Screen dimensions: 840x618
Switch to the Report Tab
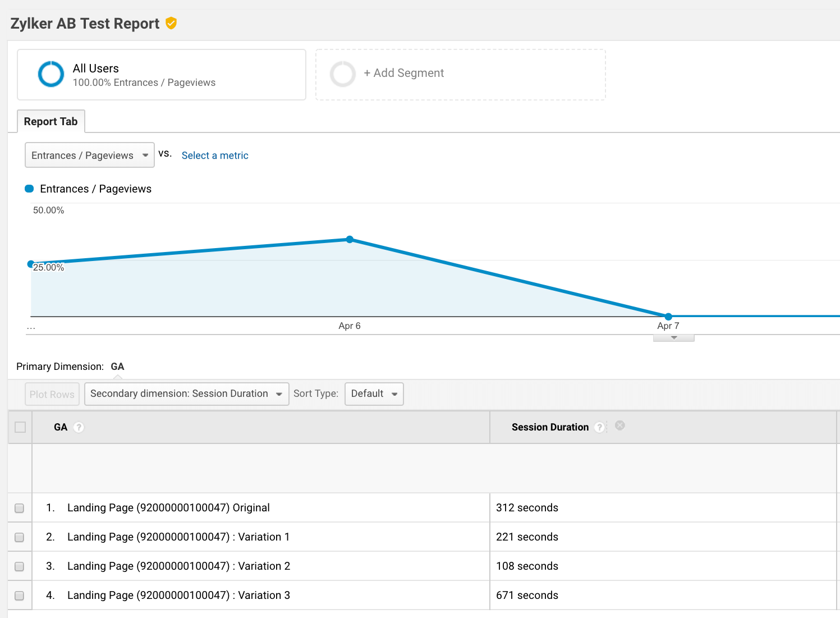click(x=51, y=122)
